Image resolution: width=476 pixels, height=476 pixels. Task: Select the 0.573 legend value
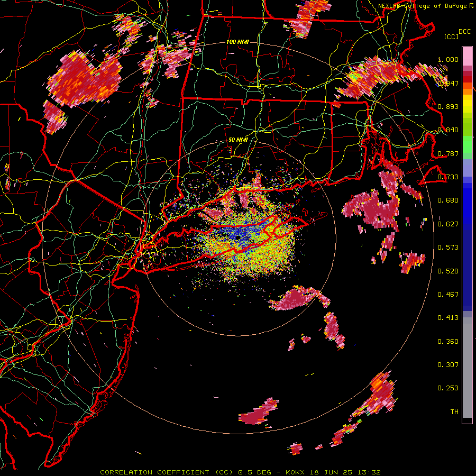tap(448, 248)
